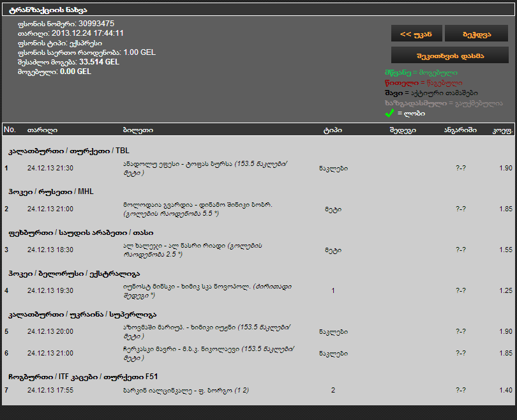Screen dimensions: 517x420
Task: Click the 'მწვანე = მოგებული' legend text
Action: tap(421, 73)
